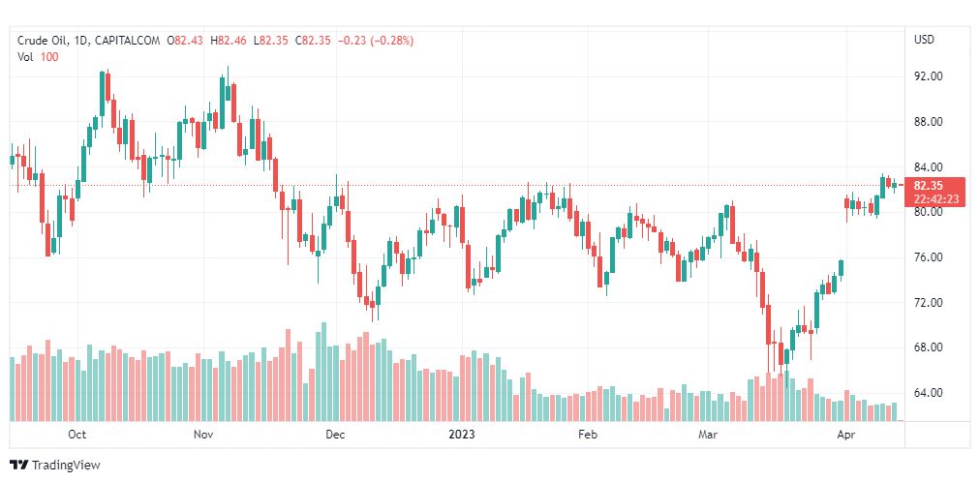The image size is (980, 482).
Task: Select the Apr marker on time axis
Action: pyautogui.click(x=845, y=435)
